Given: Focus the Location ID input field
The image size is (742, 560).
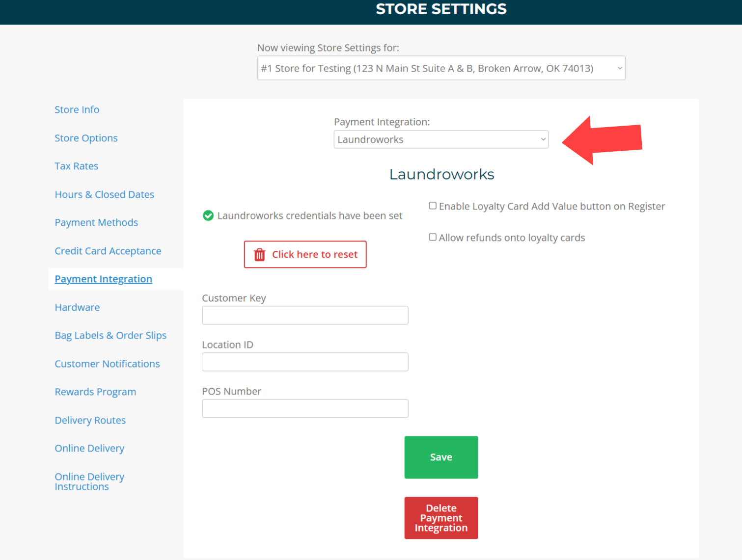Looking at the screenshot, I should pos(305,362).
